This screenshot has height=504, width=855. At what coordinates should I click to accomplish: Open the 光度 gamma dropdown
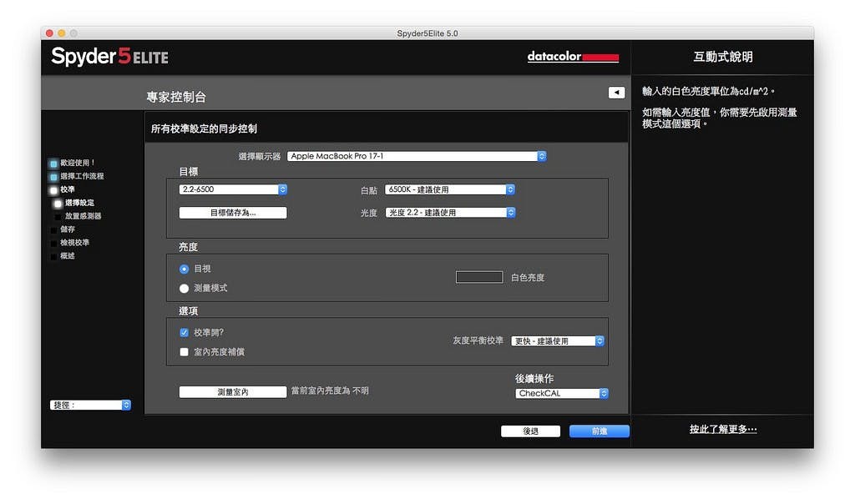[x=450, y=213]
